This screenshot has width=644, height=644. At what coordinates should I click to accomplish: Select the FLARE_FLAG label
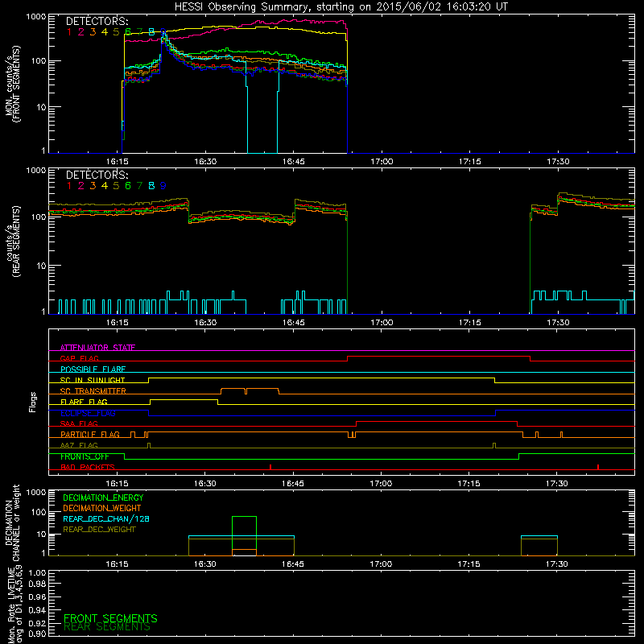(x=84, y=402)
